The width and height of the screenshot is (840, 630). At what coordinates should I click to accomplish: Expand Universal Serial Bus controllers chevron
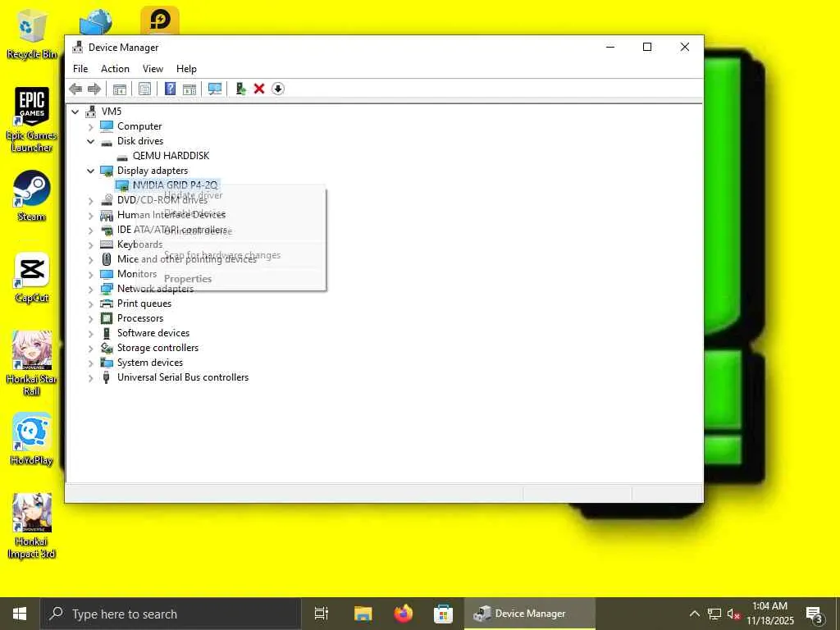click(x=90, y=377)
